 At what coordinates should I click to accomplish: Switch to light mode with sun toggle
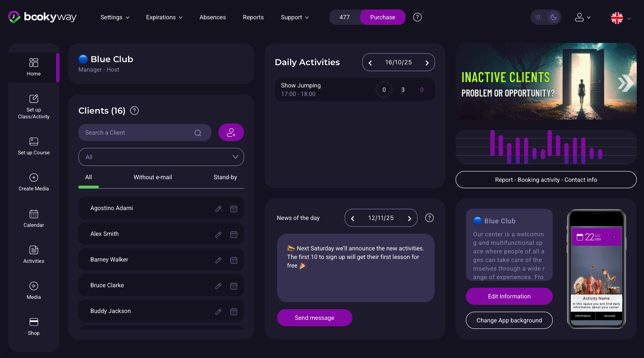click(538, 17)
